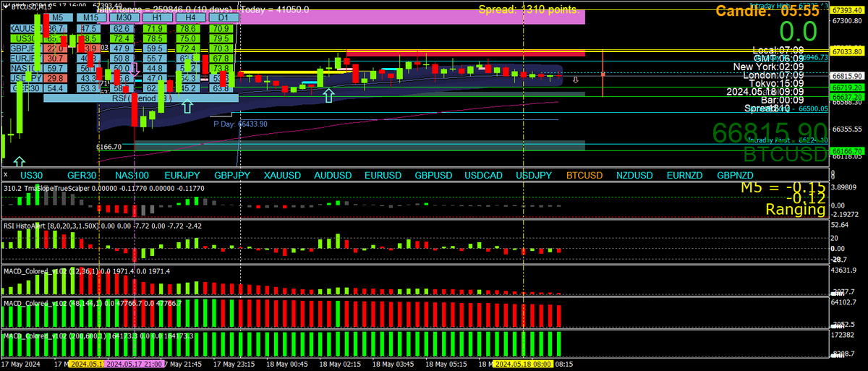Click the M15 column header in RSI table
The width and height of the screenshot is (868, 371).
pyautogui.click(x=90, y=17)
